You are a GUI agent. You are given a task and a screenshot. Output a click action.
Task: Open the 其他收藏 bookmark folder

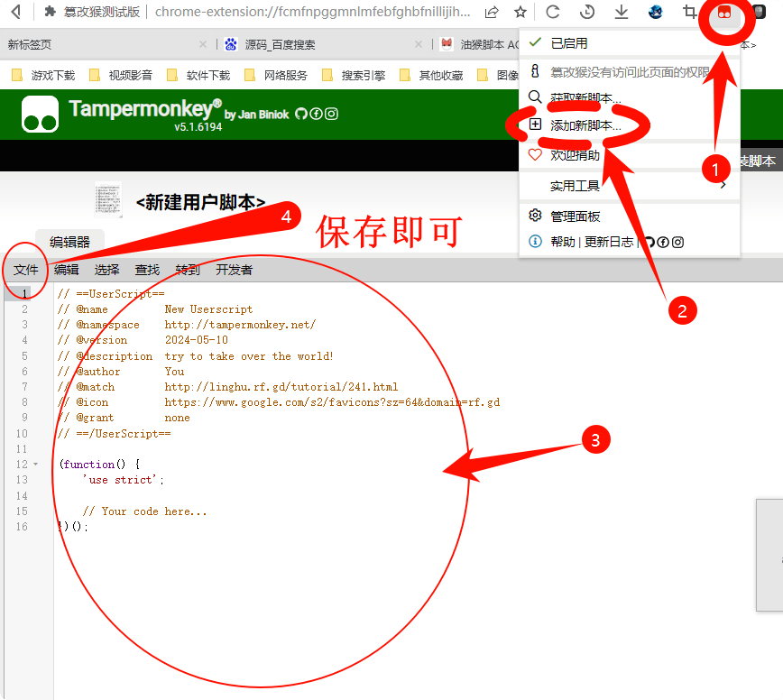tap(431, 75)
